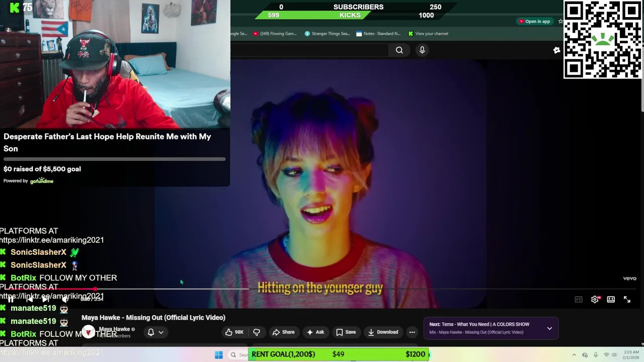Viewport: 644px width, 362px height.
Task: Click the QR code overlay
Action: pyautogui.click(x=603, y=39)
